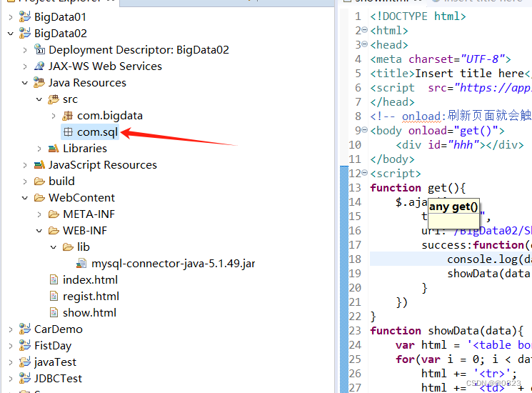Image resolution: width=532 pixels, height=393 pixels.
Task: Select the com.sql package label
Action: [x=97, y=131]
